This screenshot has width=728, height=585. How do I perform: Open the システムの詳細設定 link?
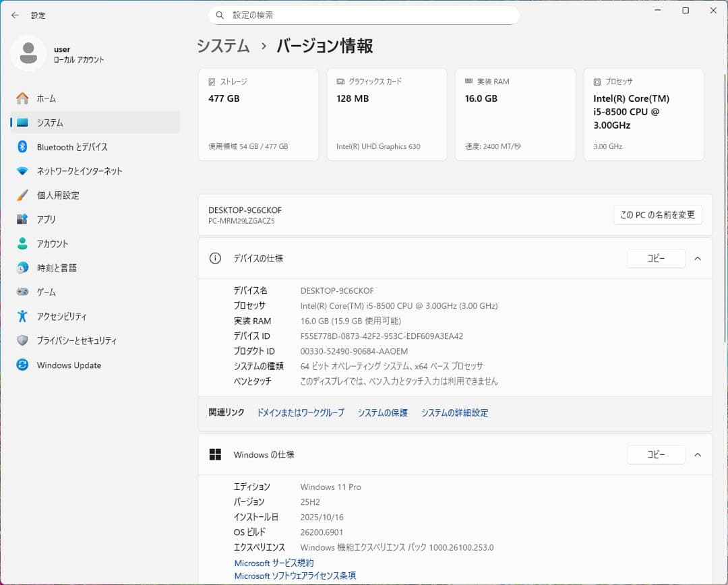[x=454, y=412]
